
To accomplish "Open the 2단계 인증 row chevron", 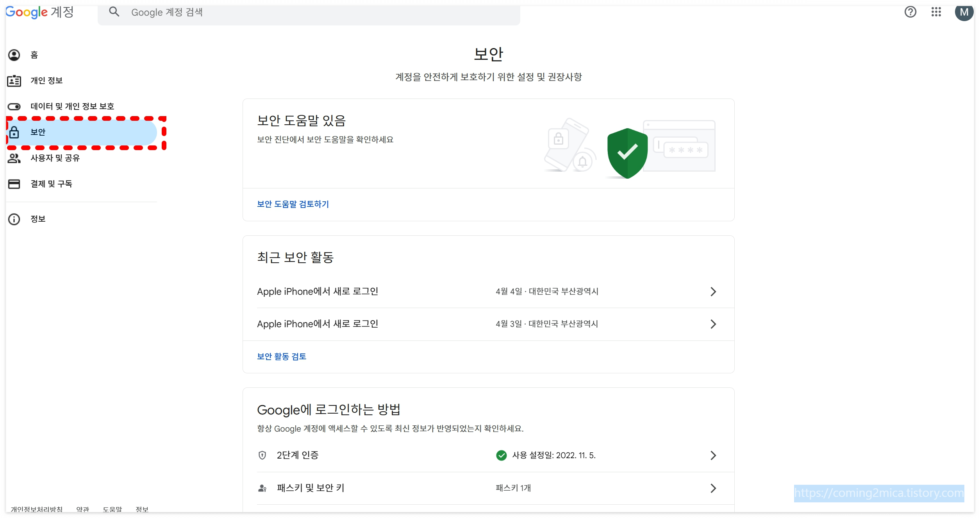I will [x=713, y=455].
